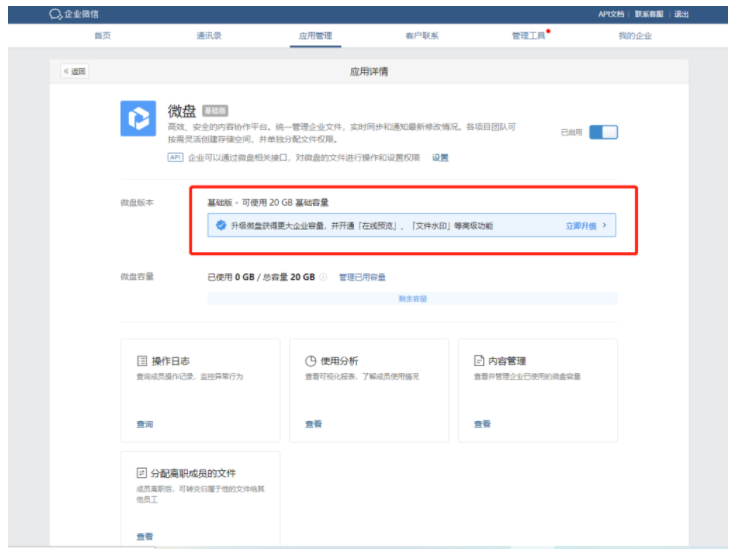The width and height of the screenshot is (737, 557).
Task: Click the 基础版 badge beside 微盘
Action: pos(215,111)
